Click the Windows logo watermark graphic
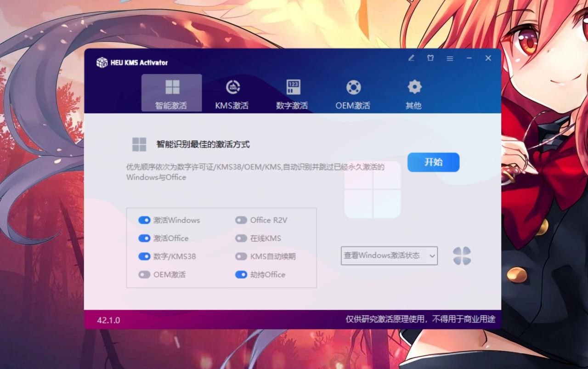Screen dimensions: 588x369 click(372, 189)
